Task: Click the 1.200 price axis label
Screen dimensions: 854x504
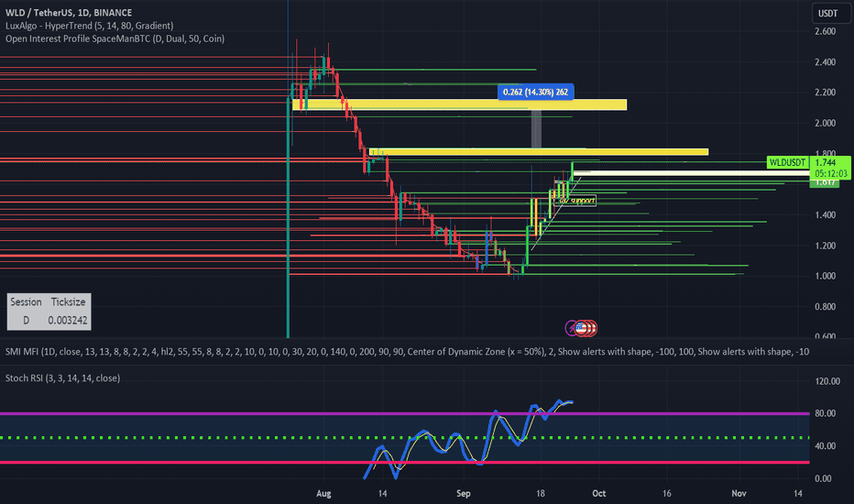Action: 825,246
